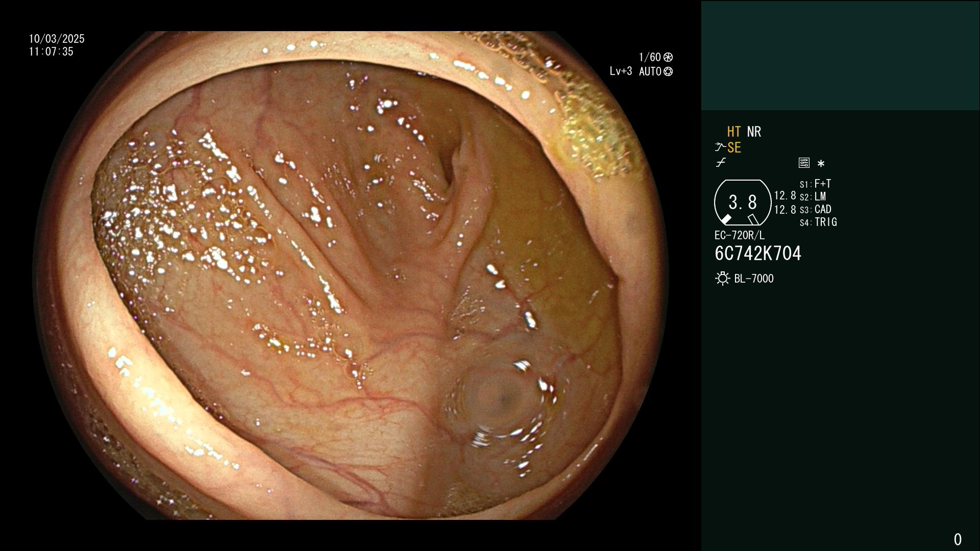980x551 pixels.
Task: Open the settings sliders icon
Action: (x=804, y=163)
